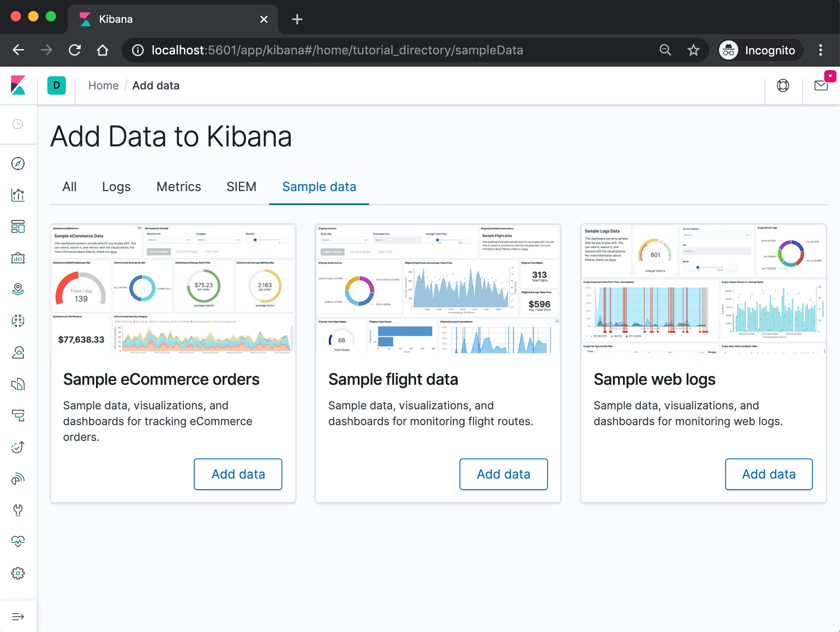The height and width of the screenshot is (632, 840).
Task: Open Discover compass icon in sidebar
Action: (x=18, y=163)
